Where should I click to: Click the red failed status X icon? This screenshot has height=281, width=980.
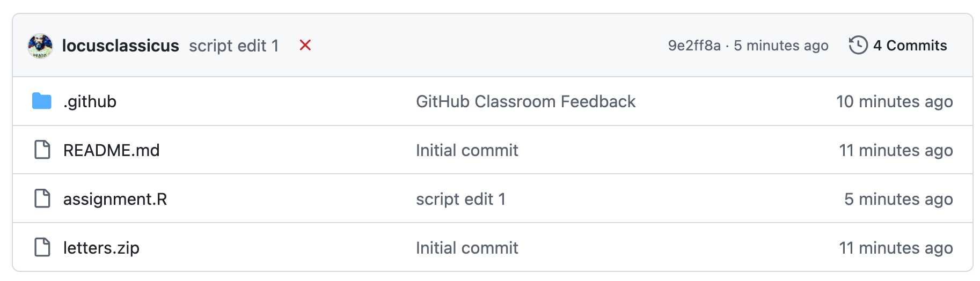[x=305, y=46]
